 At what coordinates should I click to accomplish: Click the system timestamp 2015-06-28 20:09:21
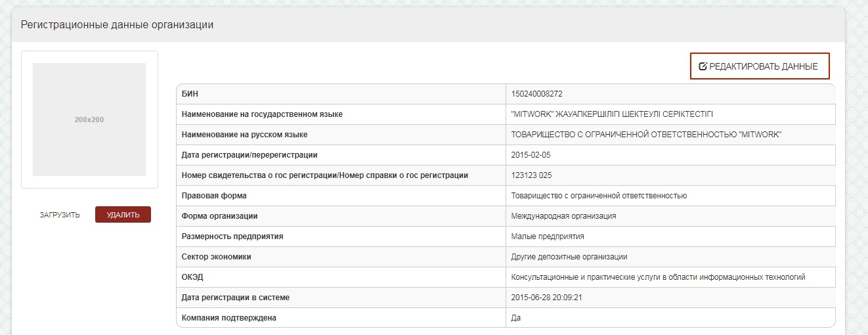point(547,298)
